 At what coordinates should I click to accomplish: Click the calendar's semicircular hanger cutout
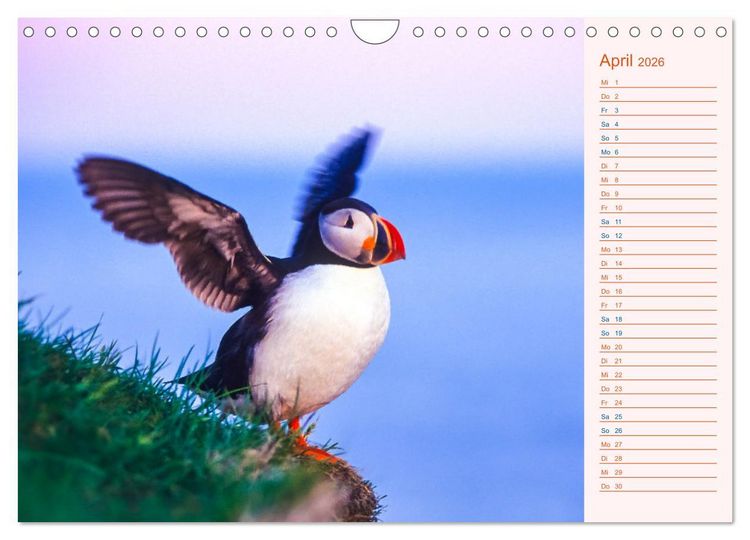(375, 31)
